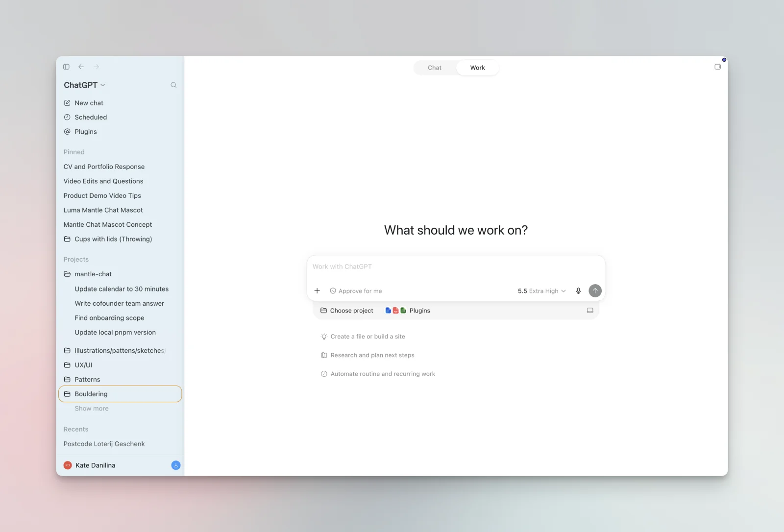Open the Patterns project
The image size is (784, 532).
(x=120, y=380)
